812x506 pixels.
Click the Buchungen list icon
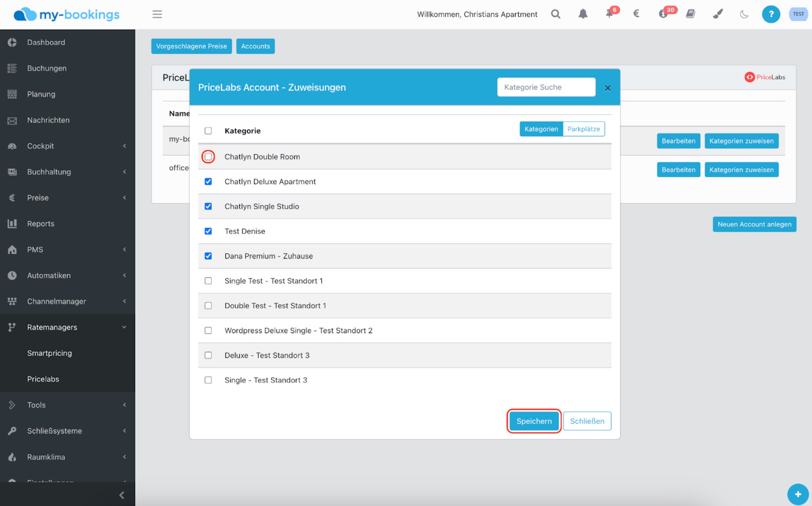[x=12, y=68]
